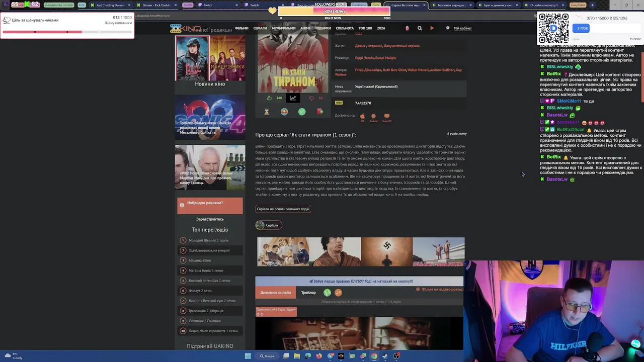This screenshot has width=644, height=362.
Task: Click the Мандрівники poster thumbnail
Action: click(x=227, y=58)
